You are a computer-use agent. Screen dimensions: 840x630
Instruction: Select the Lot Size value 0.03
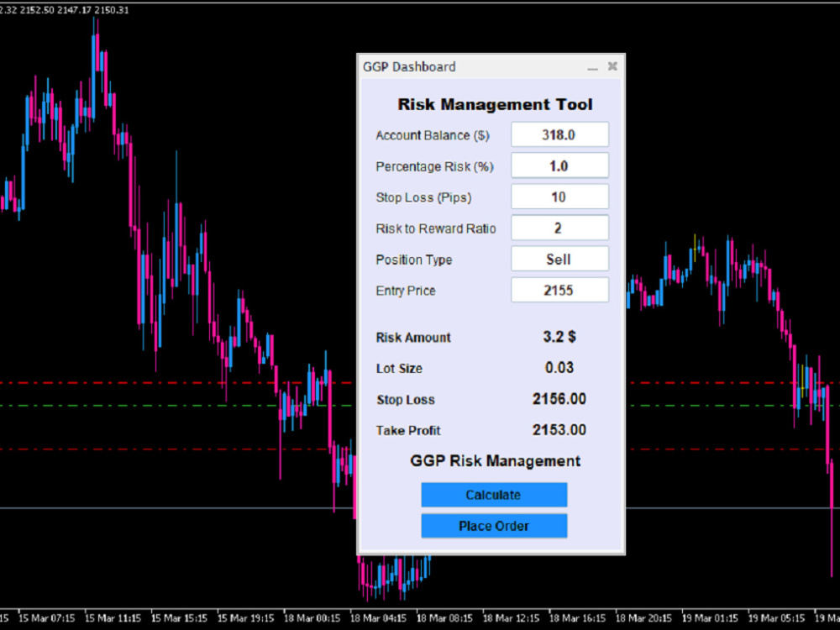click(x=559, y=368)
